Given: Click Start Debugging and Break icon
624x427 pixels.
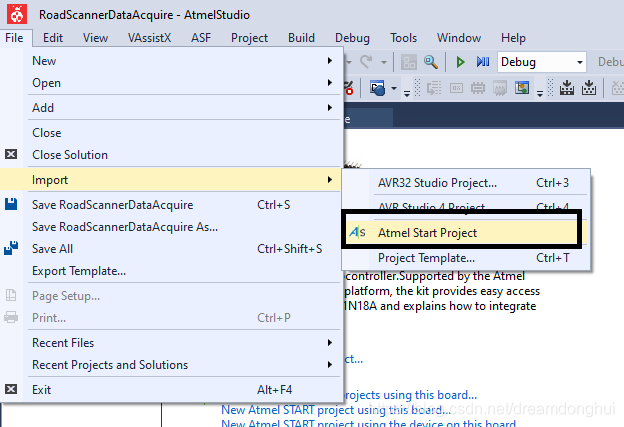Looking at the screenshot, I should pos(483,62).
